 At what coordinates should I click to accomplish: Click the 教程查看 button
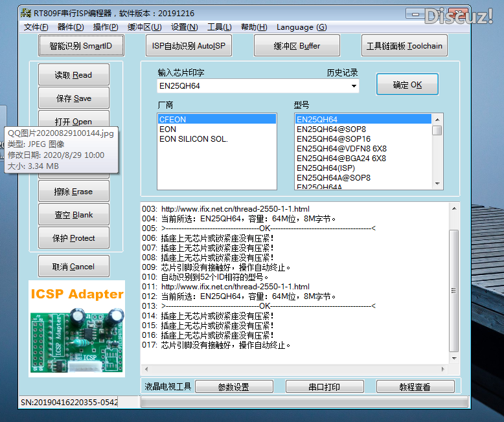[415, 386]
